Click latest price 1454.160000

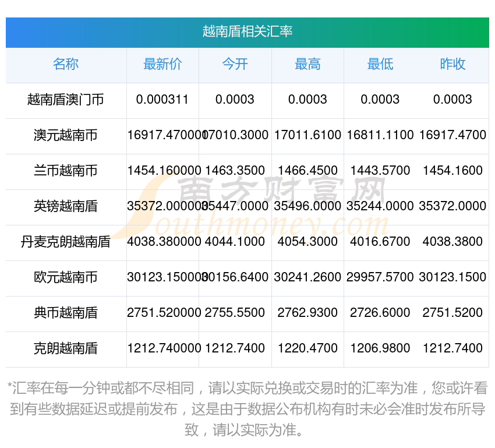tap(164, 171)
